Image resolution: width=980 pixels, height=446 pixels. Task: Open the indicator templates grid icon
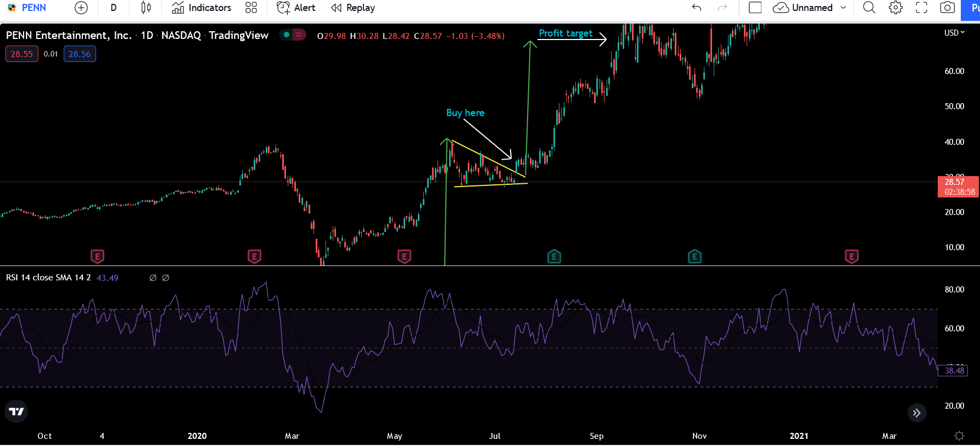251,8
